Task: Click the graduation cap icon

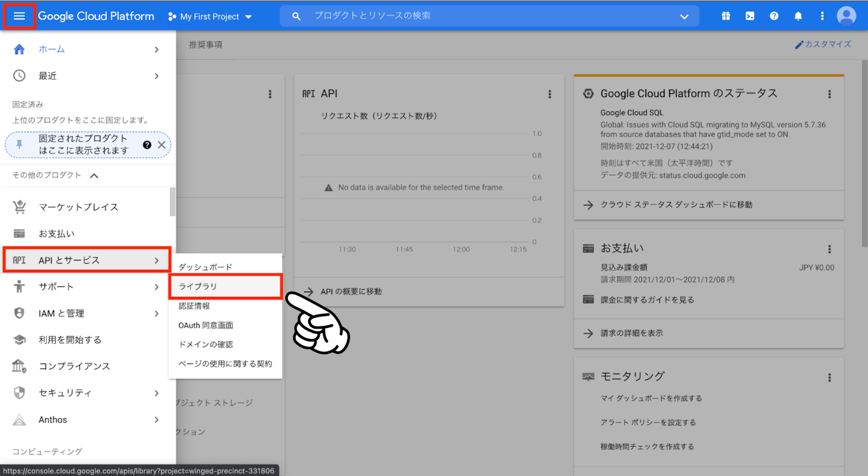Action: click(19, 340)
